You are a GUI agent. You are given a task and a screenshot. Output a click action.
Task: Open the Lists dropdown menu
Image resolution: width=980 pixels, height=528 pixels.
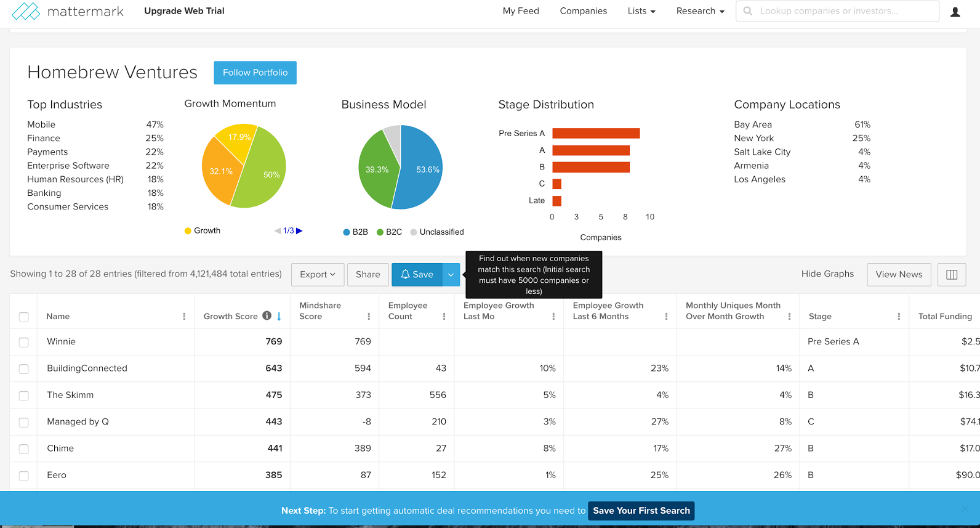click(x=641, y=11)
